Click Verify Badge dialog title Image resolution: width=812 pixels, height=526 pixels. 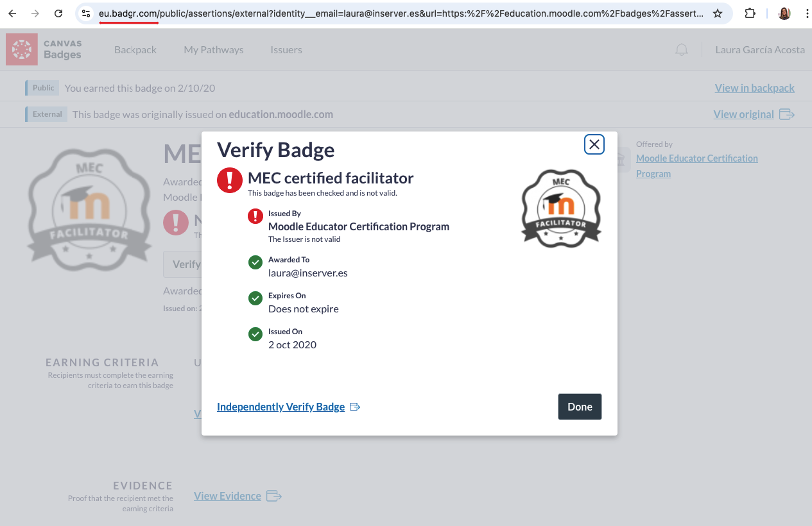click(276, 149)
